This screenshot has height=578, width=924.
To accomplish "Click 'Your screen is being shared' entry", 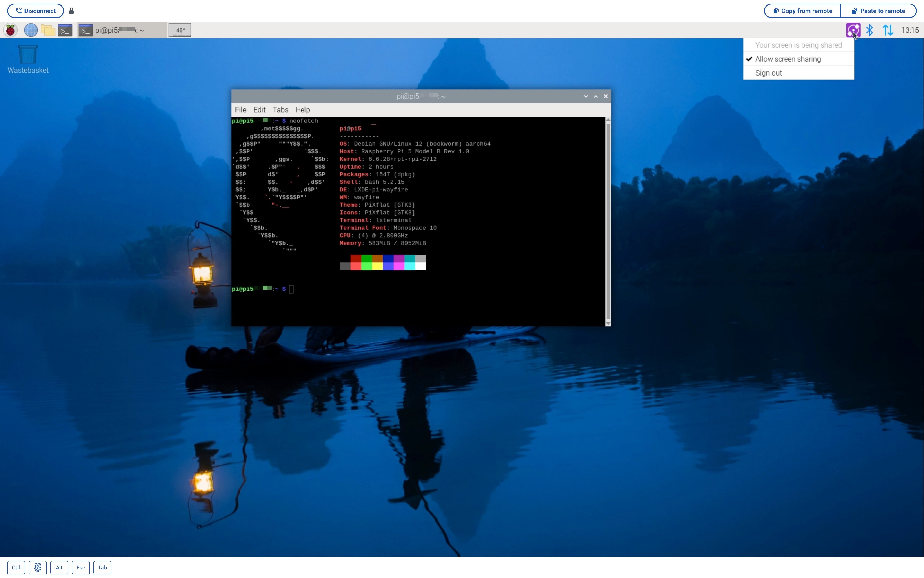I will [x=798, y=45].
